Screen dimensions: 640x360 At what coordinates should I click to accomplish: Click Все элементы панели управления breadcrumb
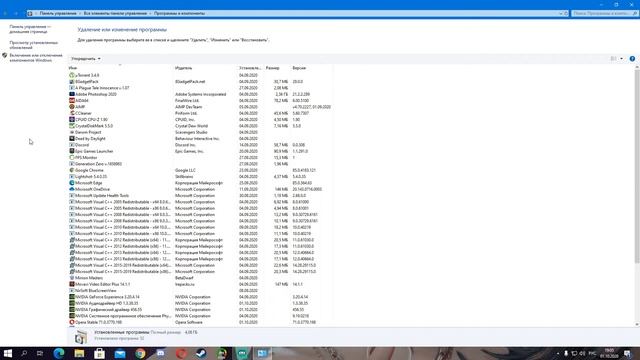tap(115, 13)
